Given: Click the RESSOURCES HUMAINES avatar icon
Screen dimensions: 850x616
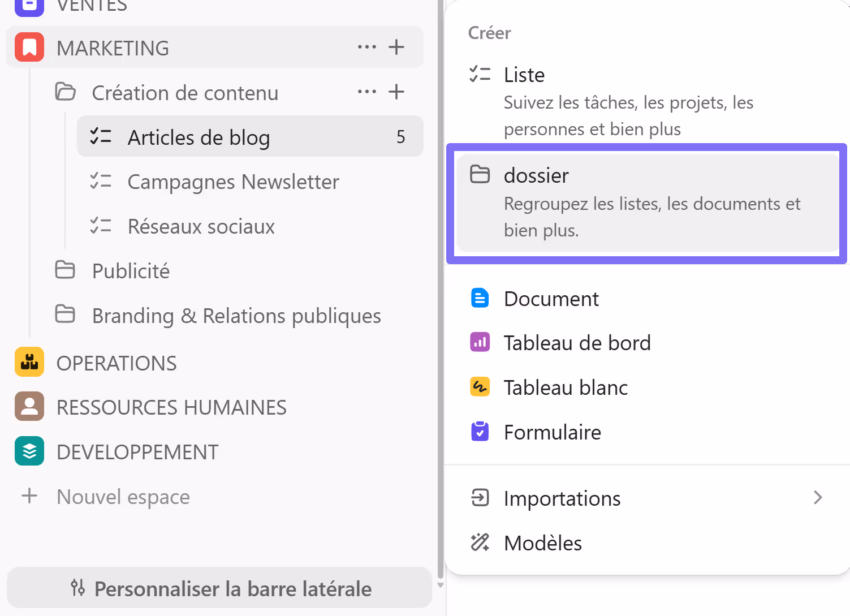Looking at the screenshot, I should (x=29, y=406).
